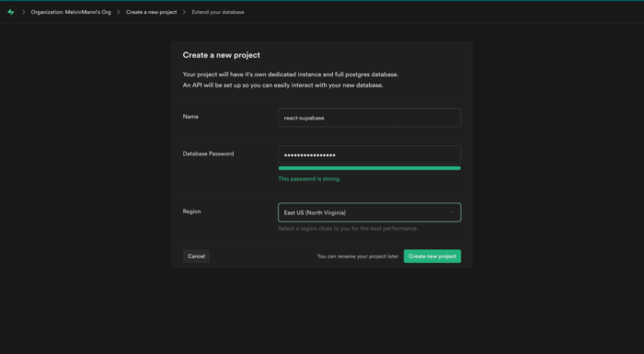Screen dimensions: 644x354
Task: Select the Create a new project breadcrumb
Action: (152, 12)
